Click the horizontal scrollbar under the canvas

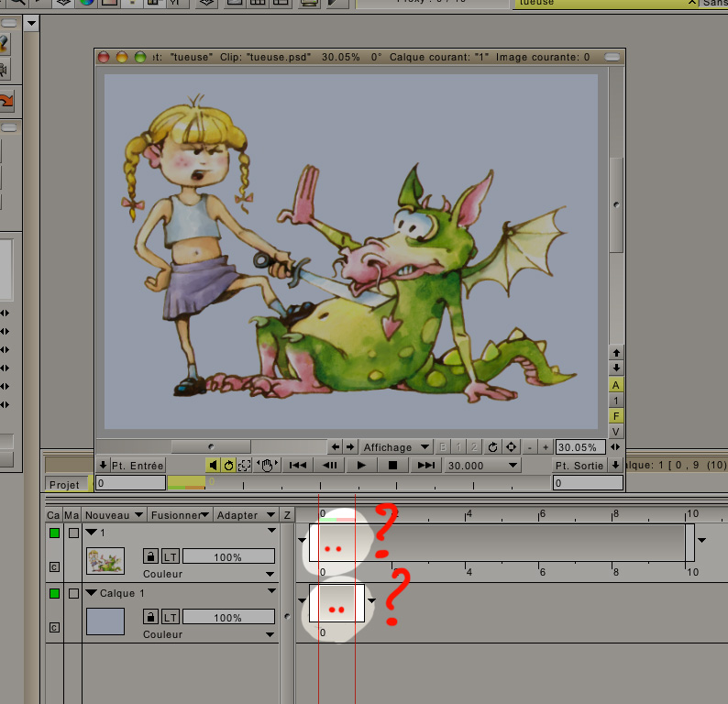(211, 446)
